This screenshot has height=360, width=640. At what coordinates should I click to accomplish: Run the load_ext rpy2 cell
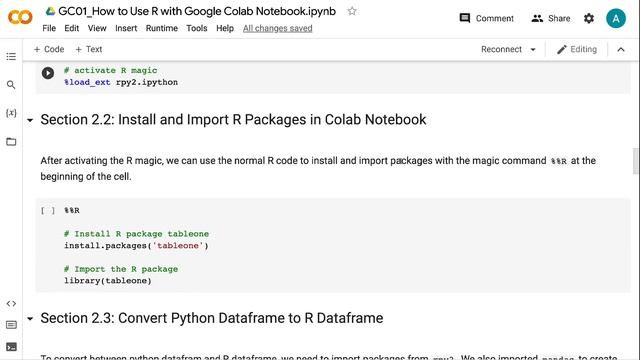[x=48, y=73]
